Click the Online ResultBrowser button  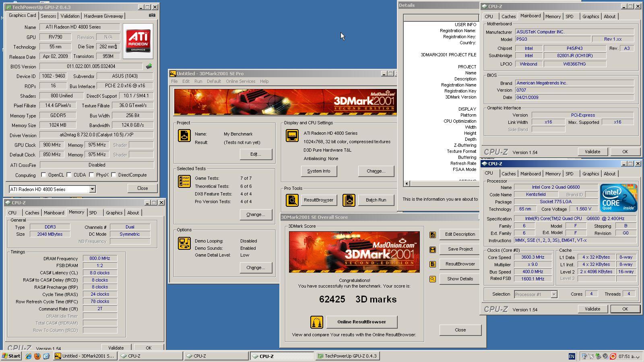361,322
